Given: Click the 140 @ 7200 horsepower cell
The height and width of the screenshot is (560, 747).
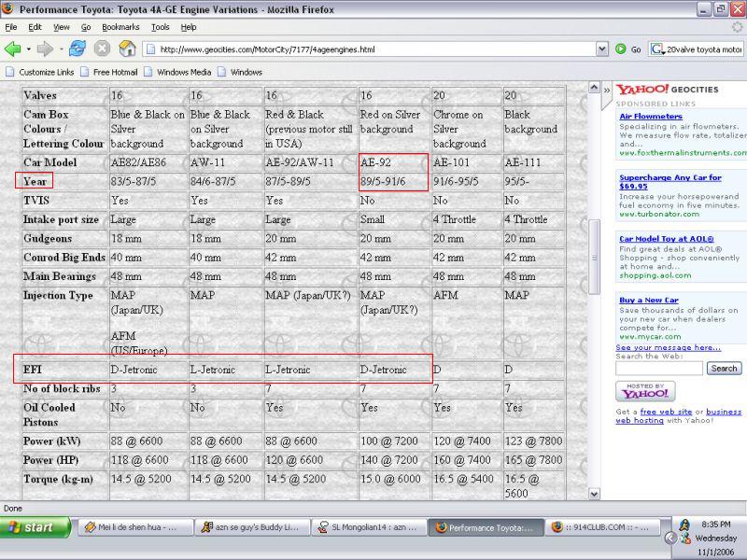Looking at the screenshot, I should [x=394, y=460].
